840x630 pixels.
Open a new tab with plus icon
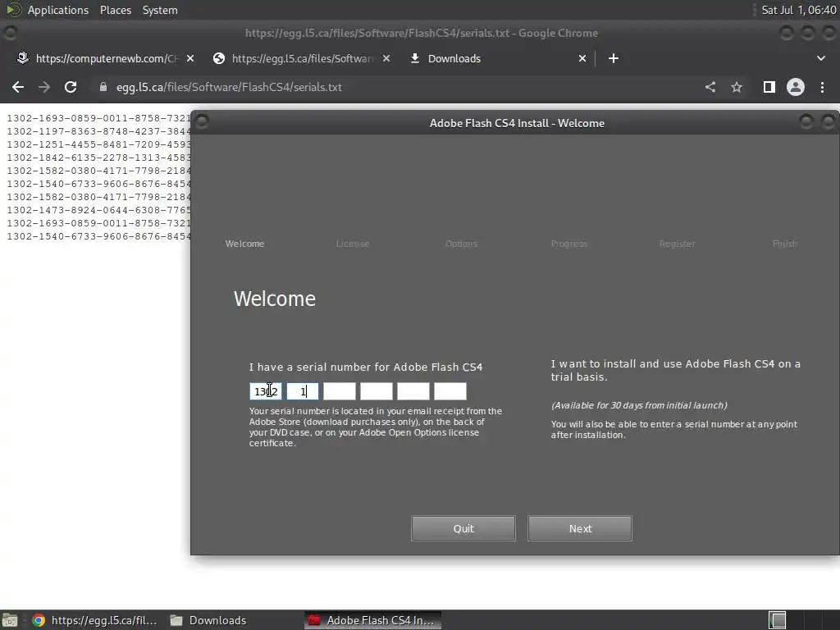click(614, 58)
